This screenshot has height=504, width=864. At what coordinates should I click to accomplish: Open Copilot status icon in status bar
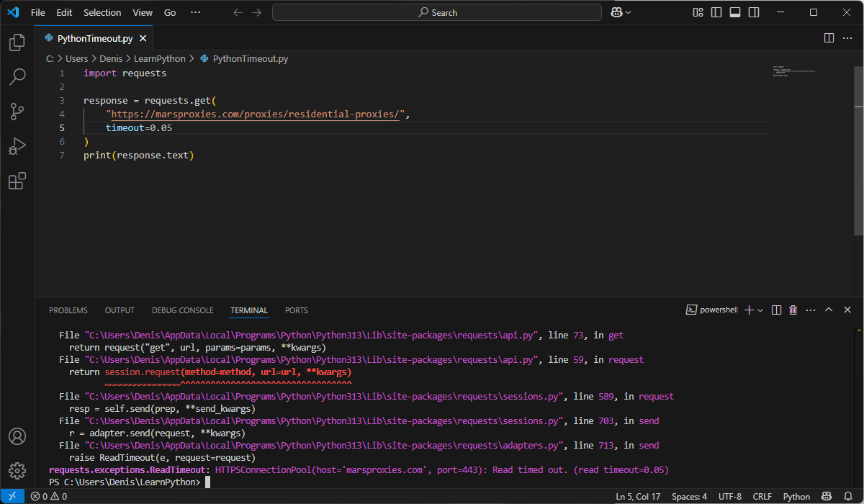coord(828,496)
